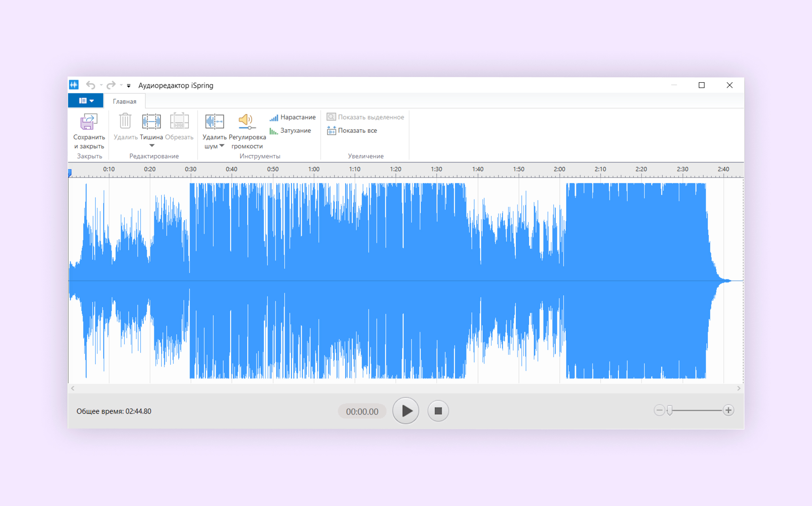
Task: Click the Stop playback button
Action: click(438, 411)
